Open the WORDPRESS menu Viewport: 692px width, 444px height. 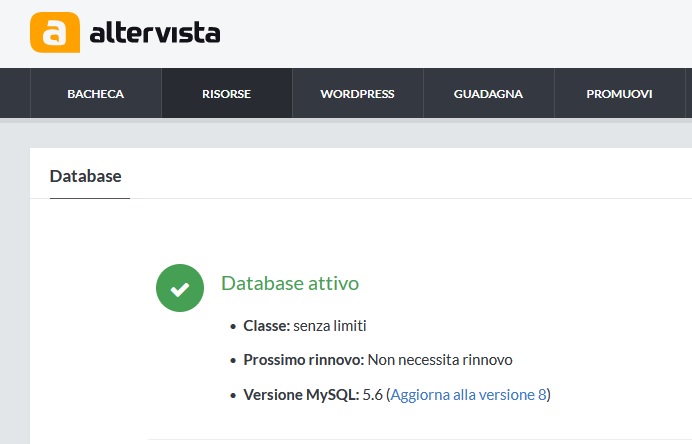357,94
